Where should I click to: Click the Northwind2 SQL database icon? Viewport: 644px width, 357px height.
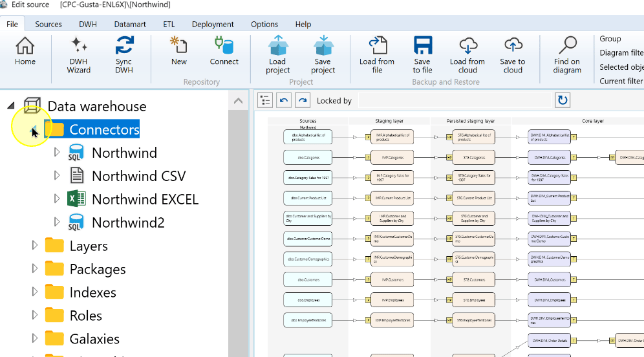click(76, 222)
